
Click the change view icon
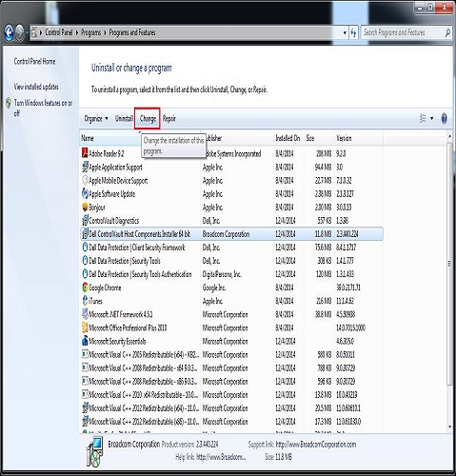423,118
